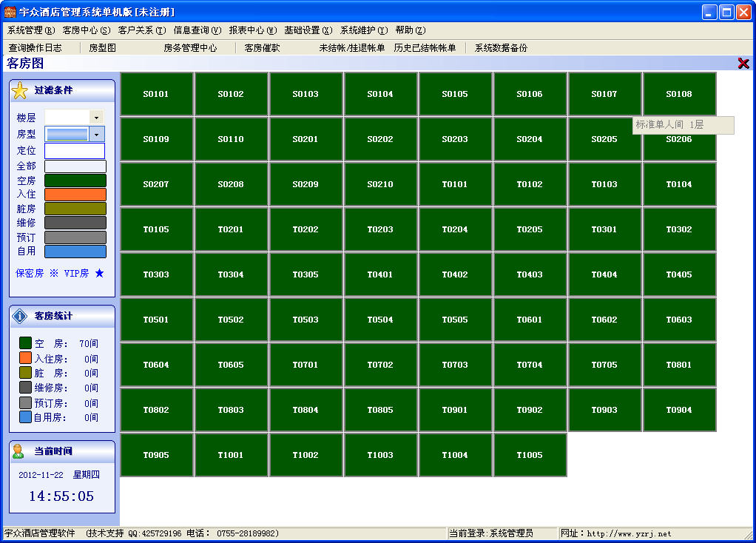Open the 楼层 floor dropdown
Image resolution: width=756 pixels, height=543 pixels.
click(x=96, y=118)
